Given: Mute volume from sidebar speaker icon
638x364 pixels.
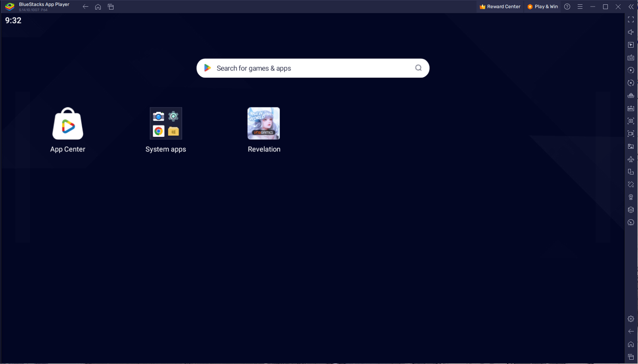Looking at the screenshot, I should pos(631,32).
